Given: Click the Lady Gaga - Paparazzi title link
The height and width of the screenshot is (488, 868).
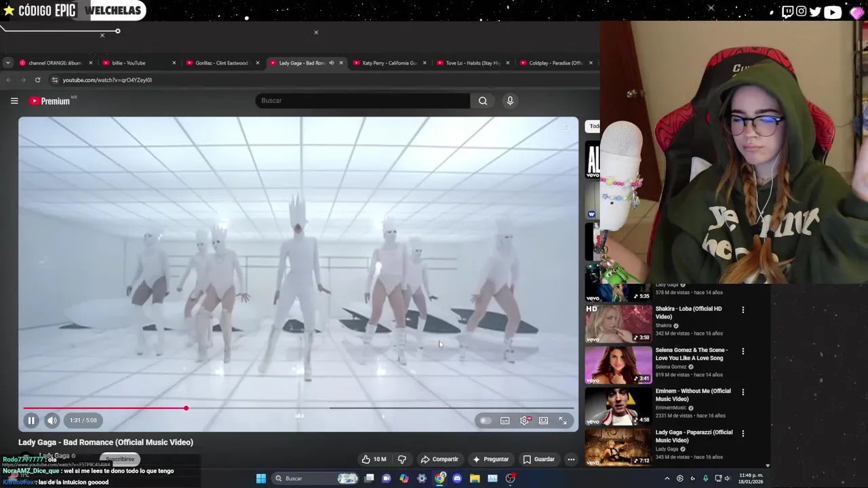Looking at the screenshot, I should tap(694, 436).
